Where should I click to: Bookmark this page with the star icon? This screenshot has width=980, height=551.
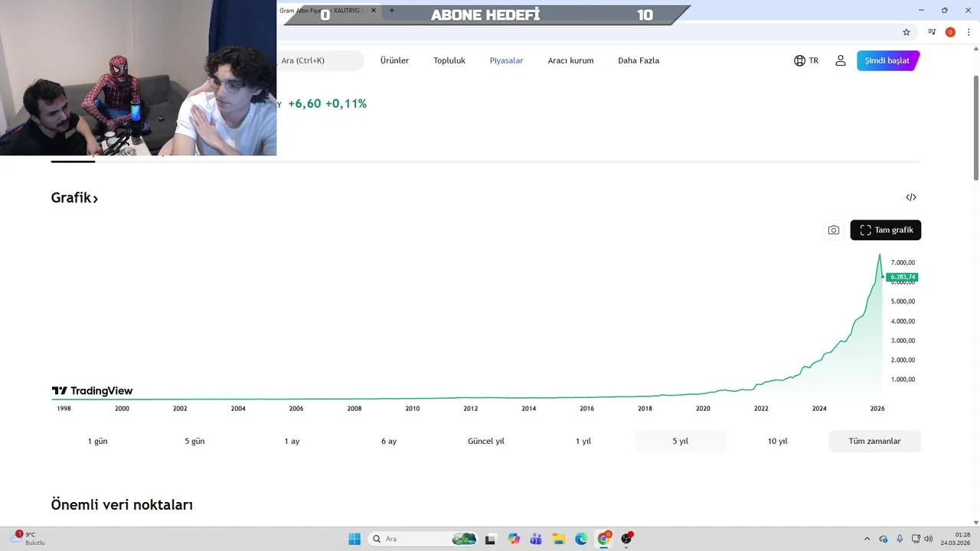[x=906, y=32]
